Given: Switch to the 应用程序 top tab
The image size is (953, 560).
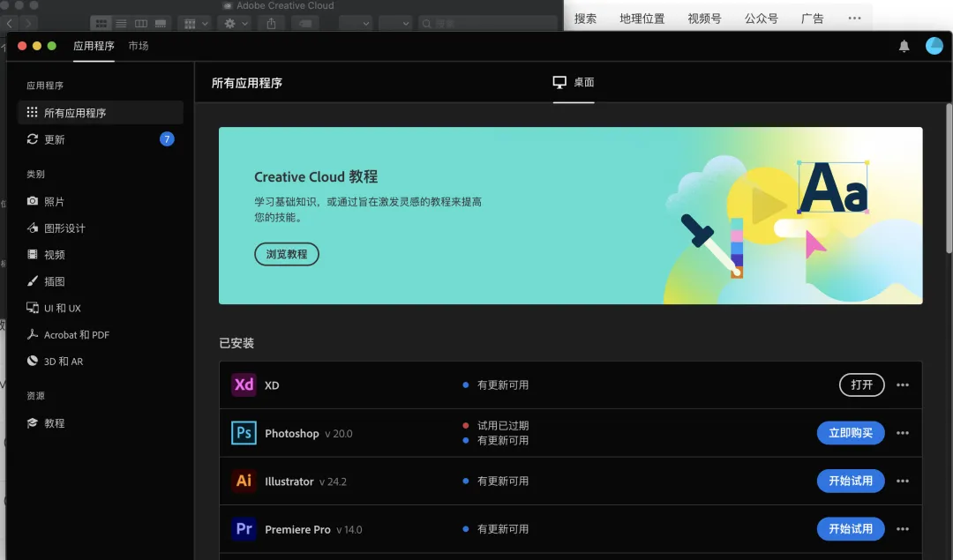Looking at the screenshot, I should 94,46.
